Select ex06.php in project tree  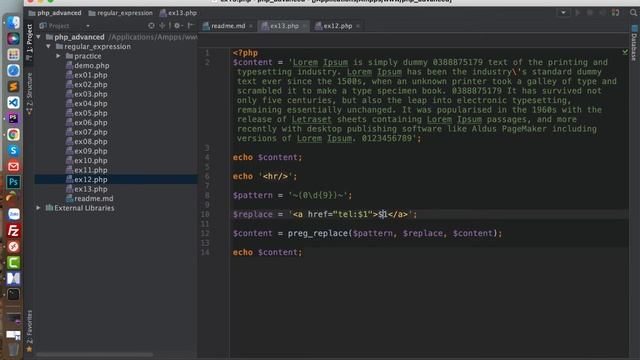91,122
